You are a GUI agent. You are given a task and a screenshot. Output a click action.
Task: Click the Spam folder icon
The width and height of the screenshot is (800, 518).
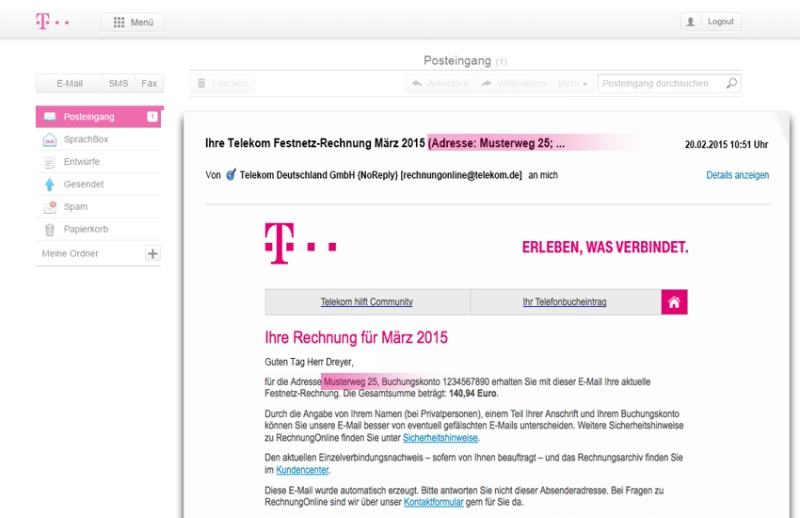49,207
